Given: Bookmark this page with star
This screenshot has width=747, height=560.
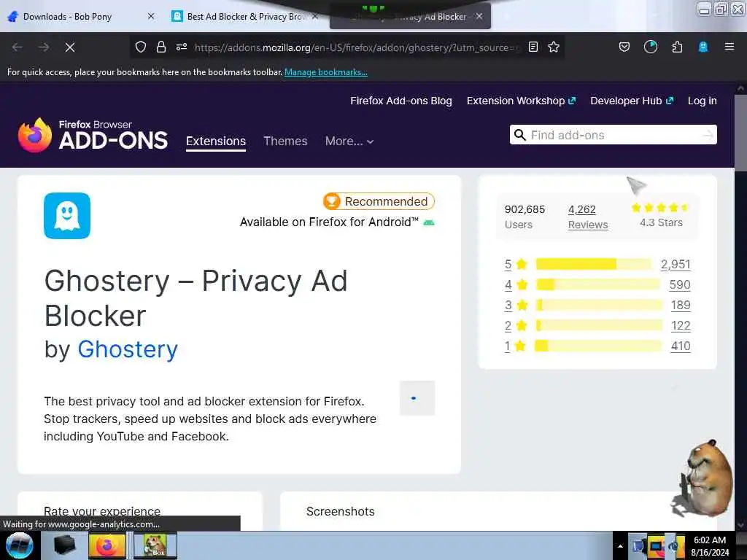Looking at the screenshot, I should click(x=554, y=47).
